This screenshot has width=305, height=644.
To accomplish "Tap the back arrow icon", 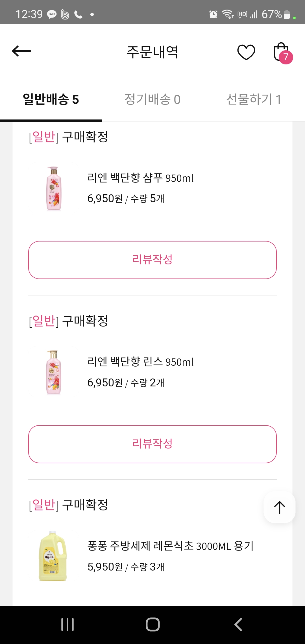I will point(21,51).
